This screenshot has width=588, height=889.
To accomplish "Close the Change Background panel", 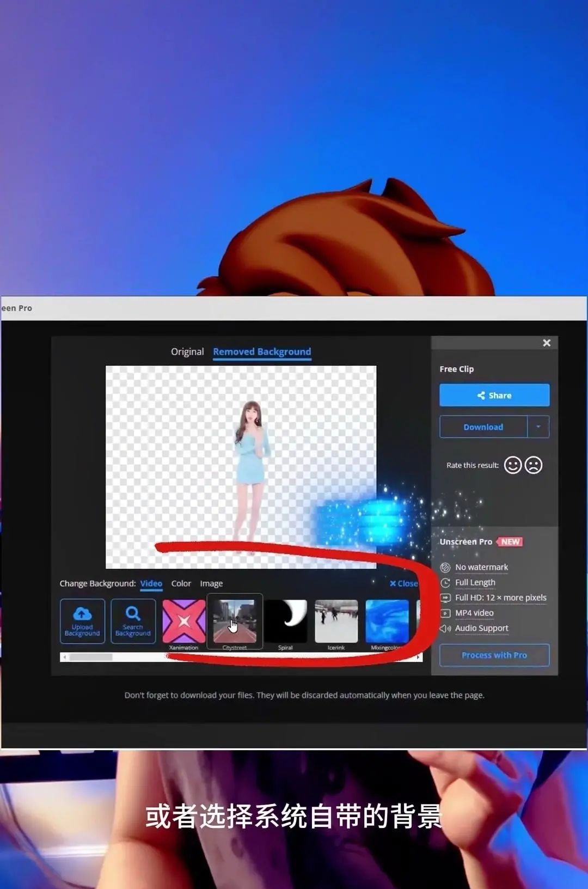I will (x=403, y=583).
